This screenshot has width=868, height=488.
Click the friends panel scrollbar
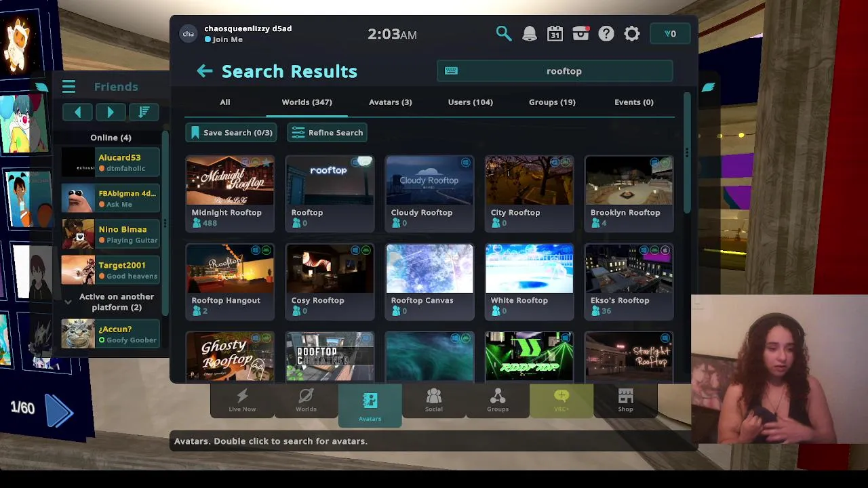pos(164,224)
